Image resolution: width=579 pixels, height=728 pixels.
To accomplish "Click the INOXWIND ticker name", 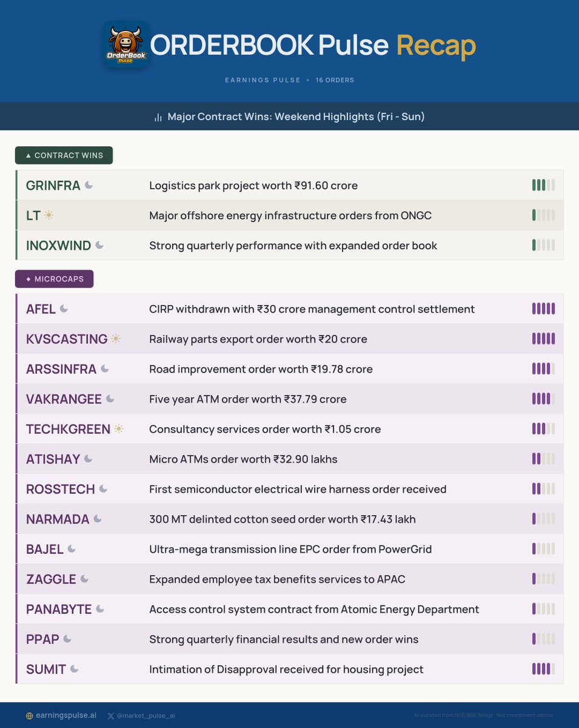I will click(x=59, y=246).
